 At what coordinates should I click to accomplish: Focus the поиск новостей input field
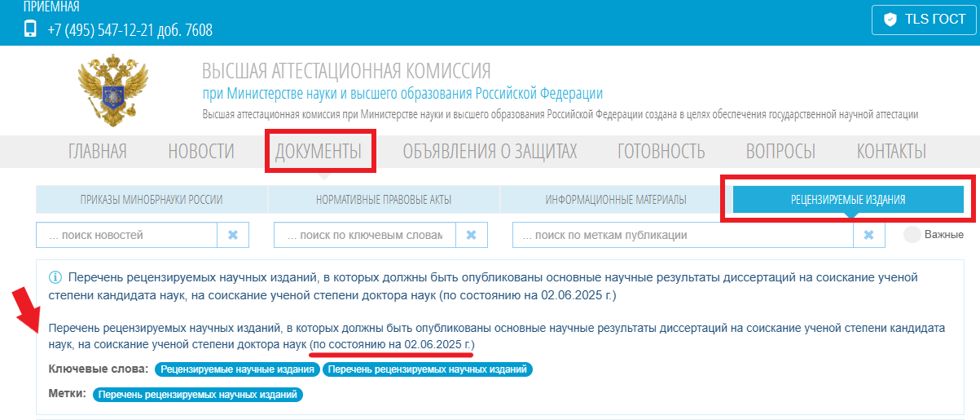[x=126, y=235]
